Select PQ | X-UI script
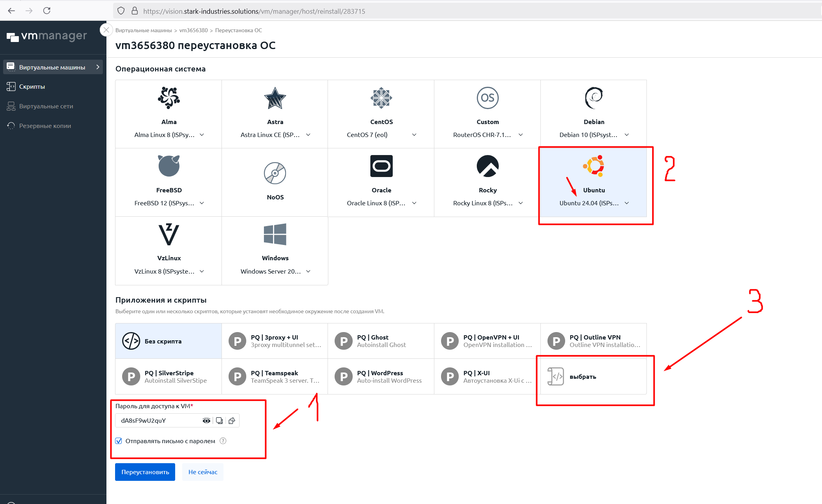822x504 pixels. [487, 376]
